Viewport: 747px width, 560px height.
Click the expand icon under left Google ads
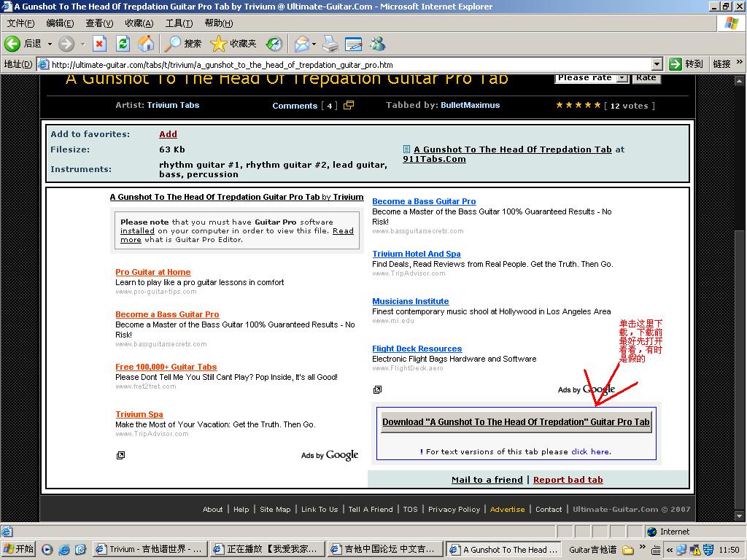point(120,455)
